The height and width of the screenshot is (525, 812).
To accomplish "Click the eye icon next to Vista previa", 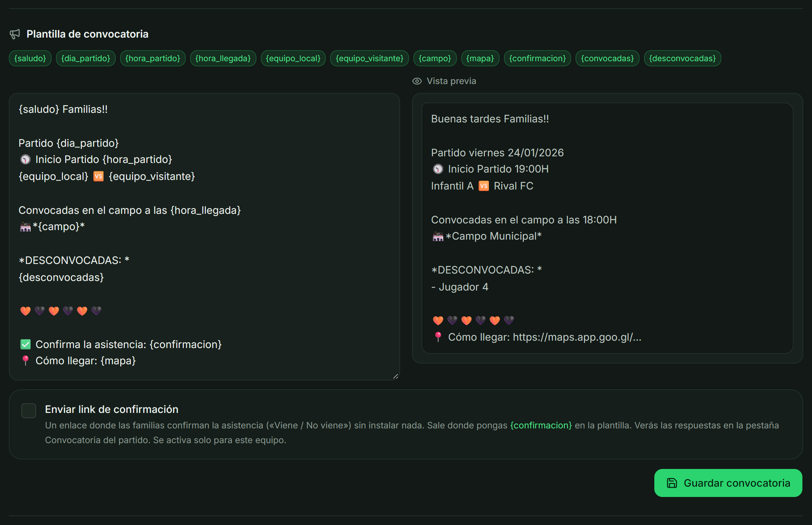I will (417, 81).
